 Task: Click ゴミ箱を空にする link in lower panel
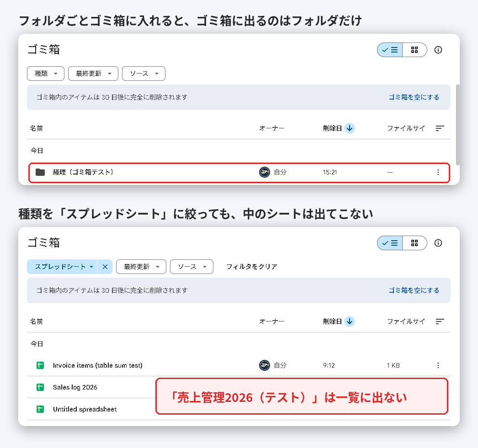[414, 290]
